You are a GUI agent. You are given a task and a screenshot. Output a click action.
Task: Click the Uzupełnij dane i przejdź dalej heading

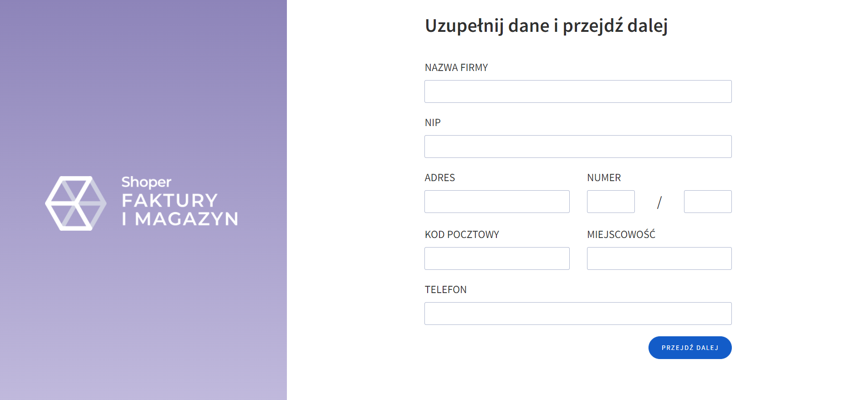[546, 26]
